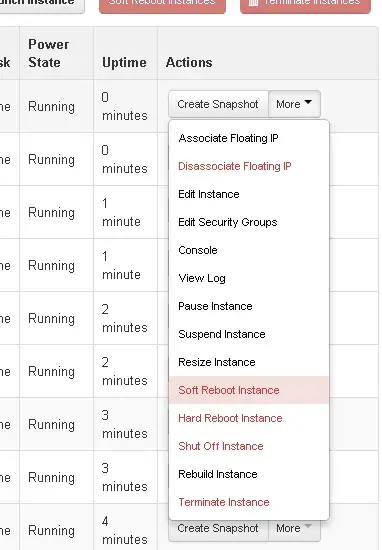Expand the More dropdown in bottom row
Screen dimensions: 382x550
coord(294,530)
